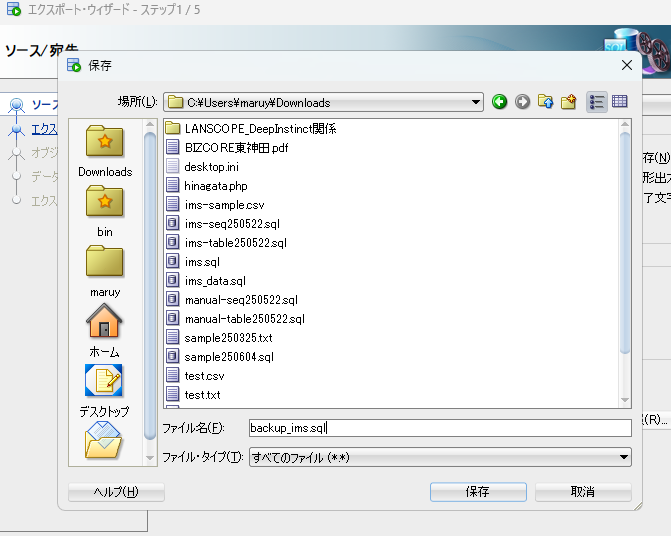Go to Home (ホーム) location

105,331
